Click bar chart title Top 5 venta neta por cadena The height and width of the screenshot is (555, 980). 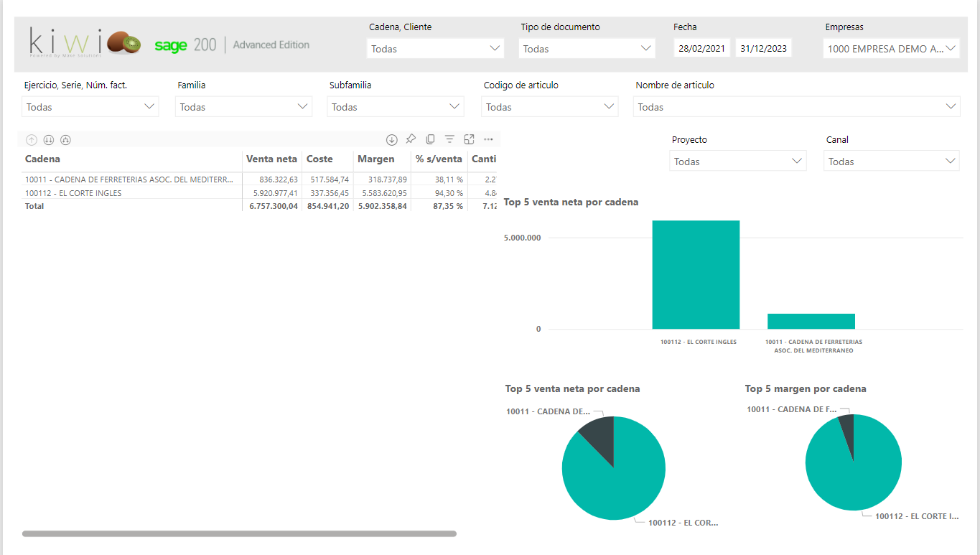point(571,202)
